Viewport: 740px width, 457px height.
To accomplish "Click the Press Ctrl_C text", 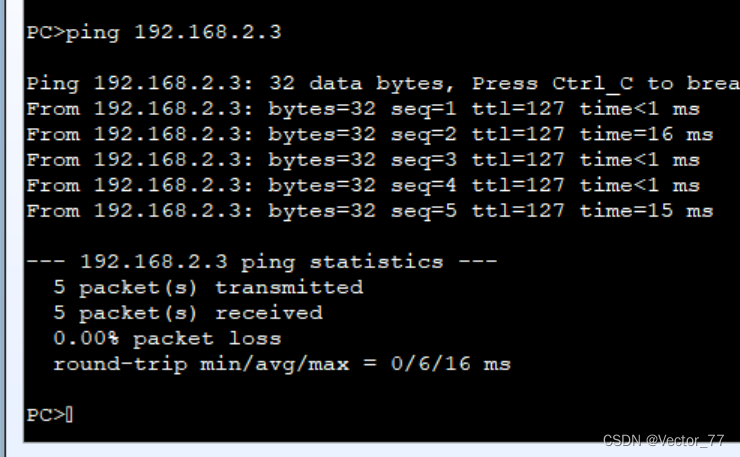I will 552,84.
